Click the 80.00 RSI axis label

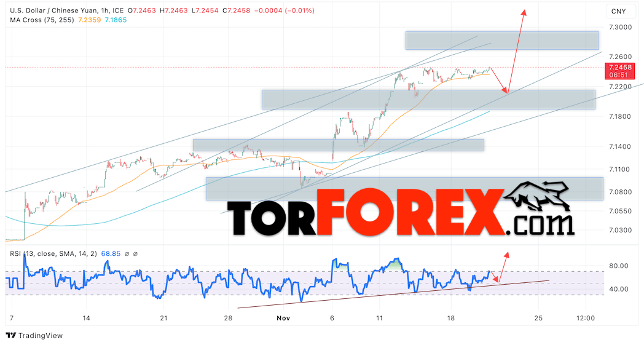coord(619,266)
